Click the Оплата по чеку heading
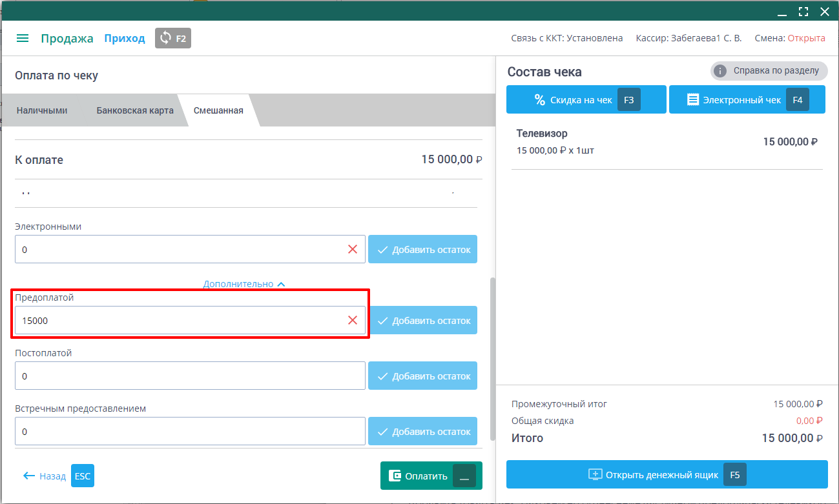 [x=56, y=76]
